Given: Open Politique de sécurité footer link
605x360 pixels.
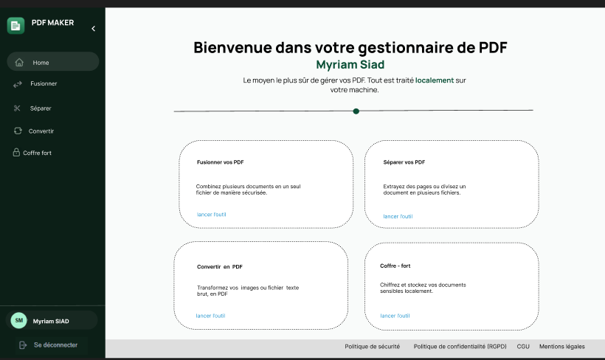Looking at the screenshot, I should [372, 346].
